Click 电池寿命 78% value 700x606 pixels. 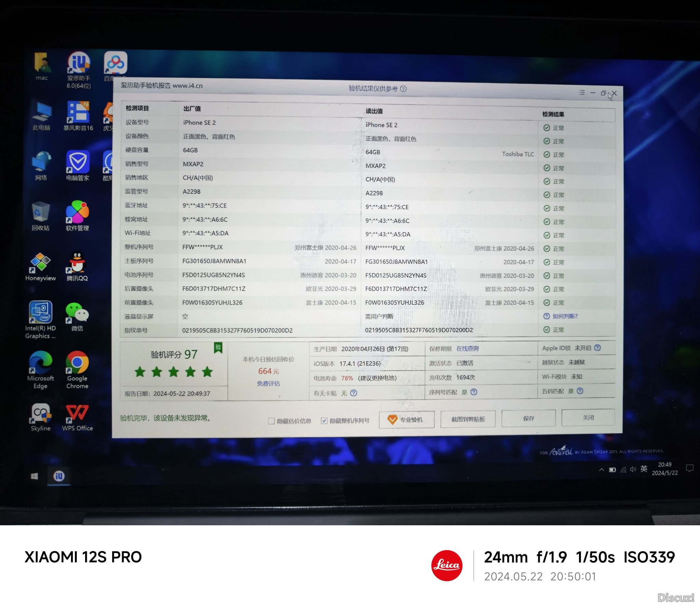(347, 378)
